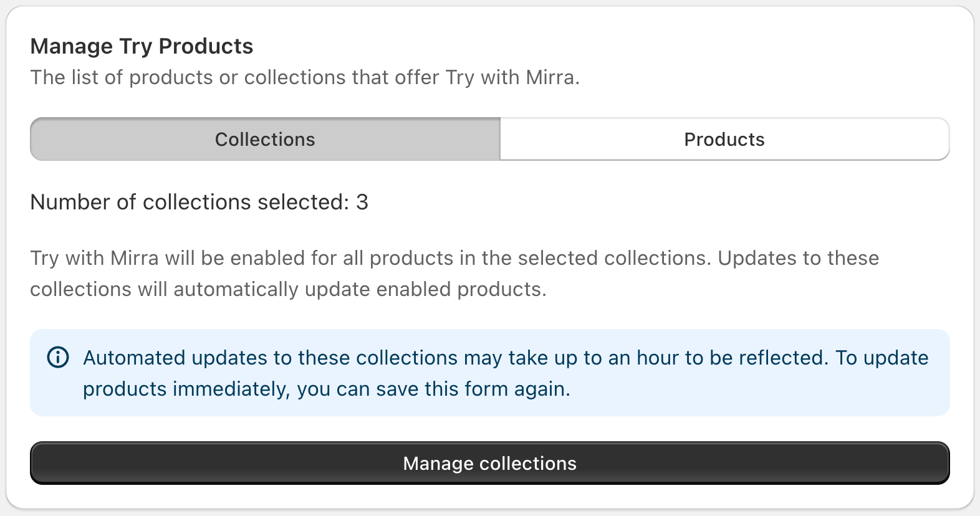Click subtitle about products offering Try with Mirra

pyautogui.click(x=305, y=77)
